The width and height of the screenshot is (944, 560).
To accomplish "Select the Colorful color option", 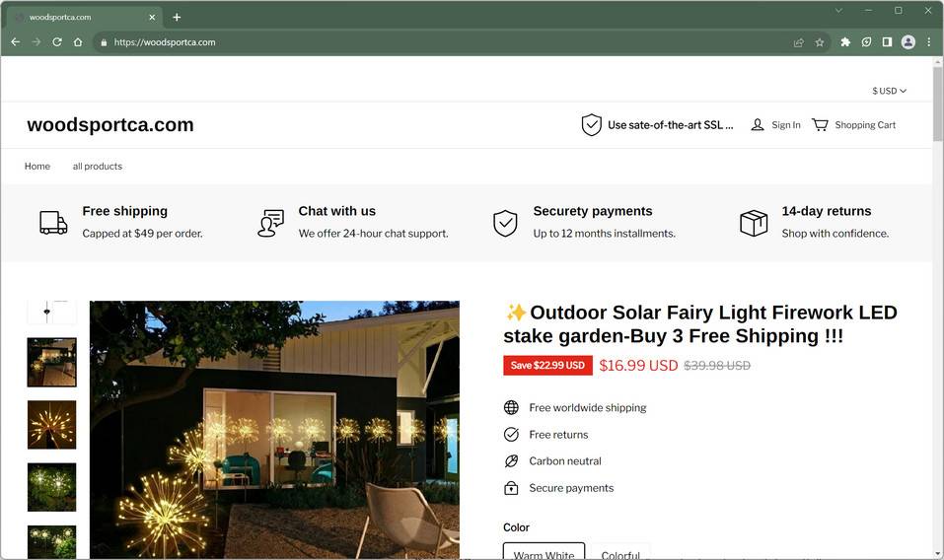I will pyautogui.click(x=620, y=551).
